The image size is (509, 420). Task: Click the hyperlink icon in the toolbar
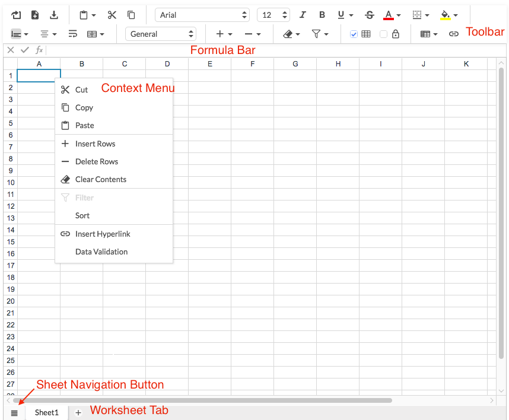coord(453,34)
